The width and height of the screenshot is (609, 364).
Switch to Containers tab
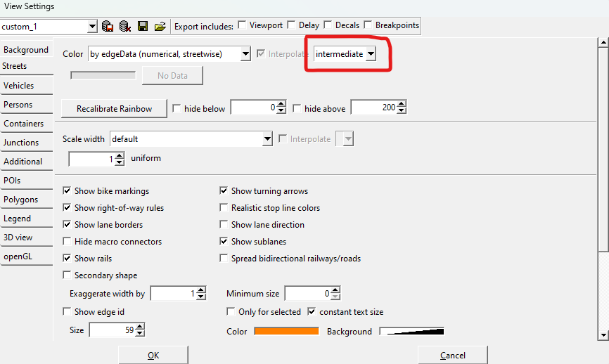[26, 124]
